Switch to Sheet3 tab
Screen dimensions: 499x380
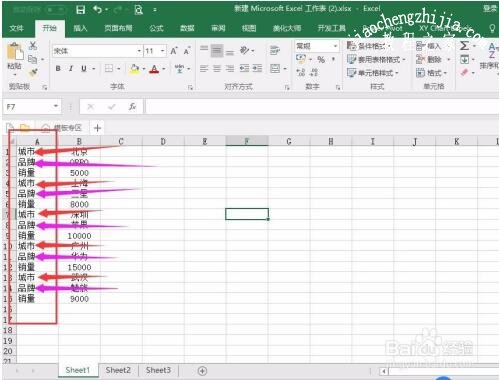pyautogui.click(x=158, y=370)
